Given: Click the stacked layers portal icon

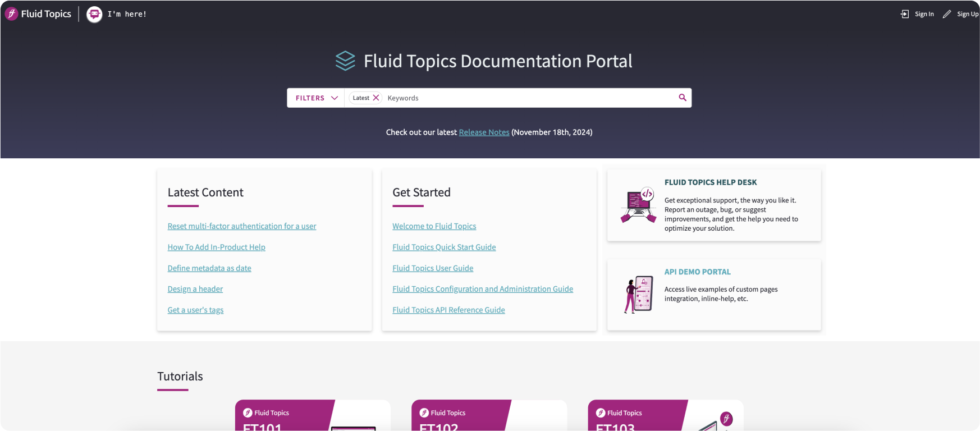Looking at the screenshot, I should click(345, 61).
